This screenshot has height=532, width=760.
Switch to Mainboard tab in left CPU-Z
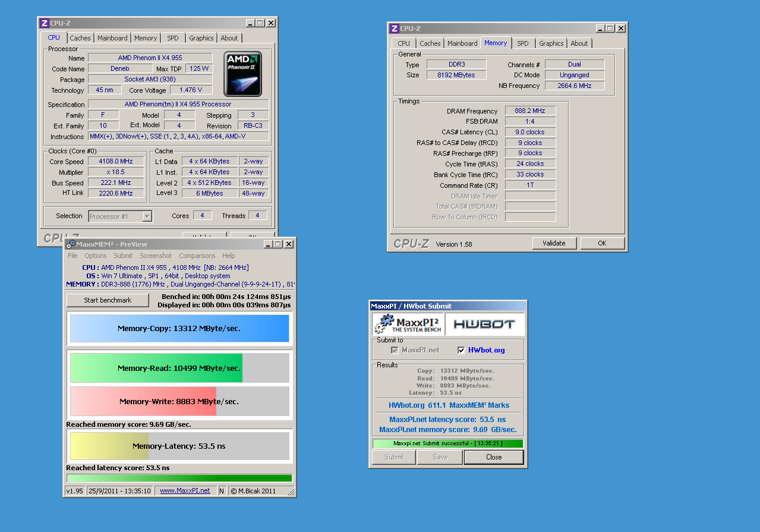point(112,38)
